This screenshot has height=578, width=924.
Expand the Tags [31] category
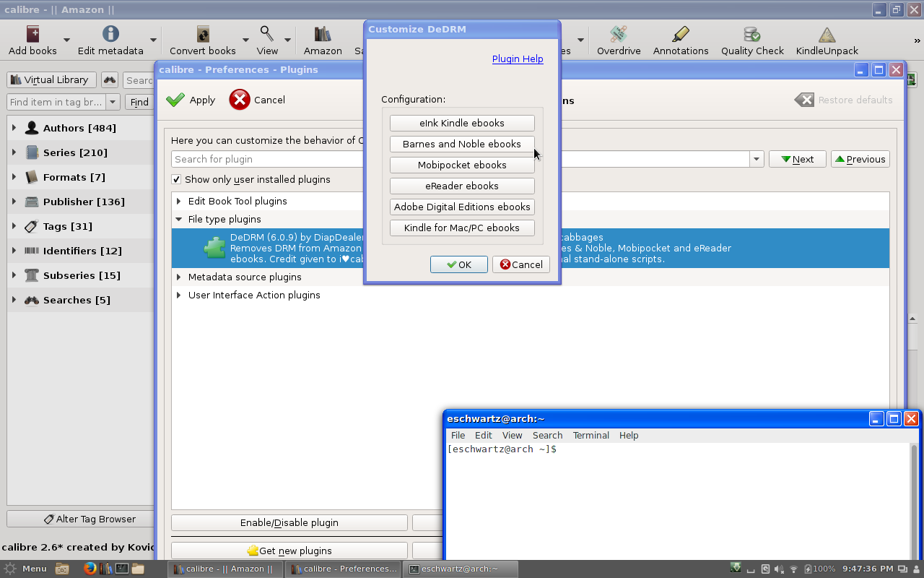click(x=14, y=226)
